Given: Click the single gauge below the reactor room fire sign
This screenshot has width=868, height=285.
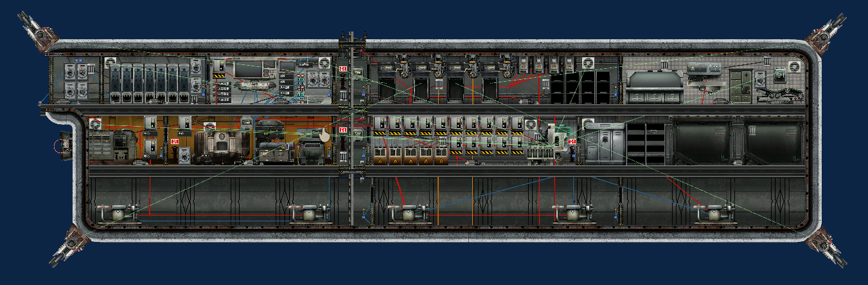Looking at the screenshot, I should [184, 155].
